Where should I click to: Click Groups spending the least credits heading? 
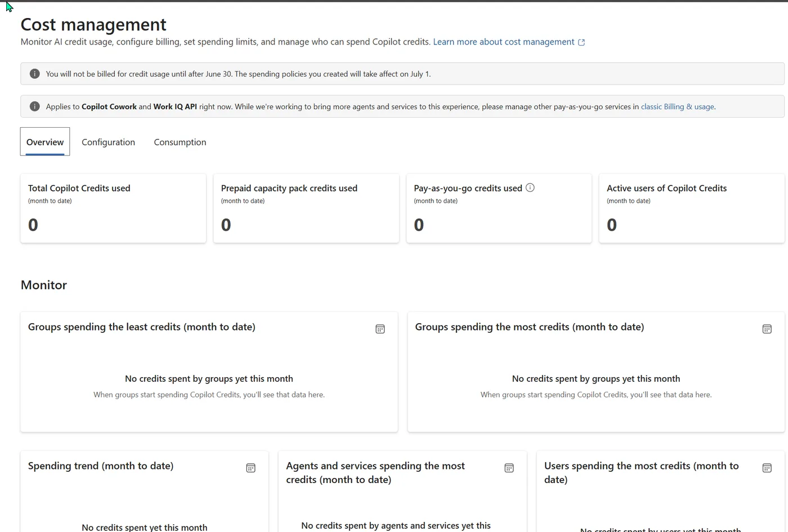coord(142,327)
